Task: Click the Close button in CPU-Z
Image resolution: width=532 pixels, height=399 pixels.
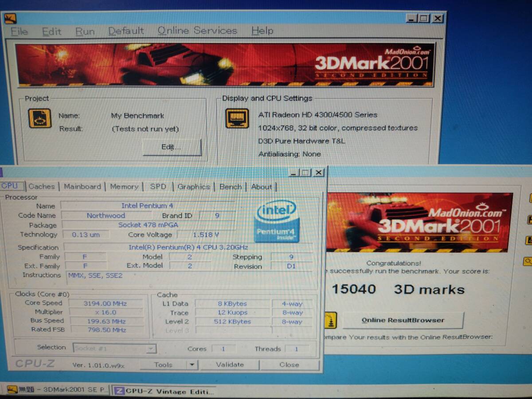Action: coord(289,365)
